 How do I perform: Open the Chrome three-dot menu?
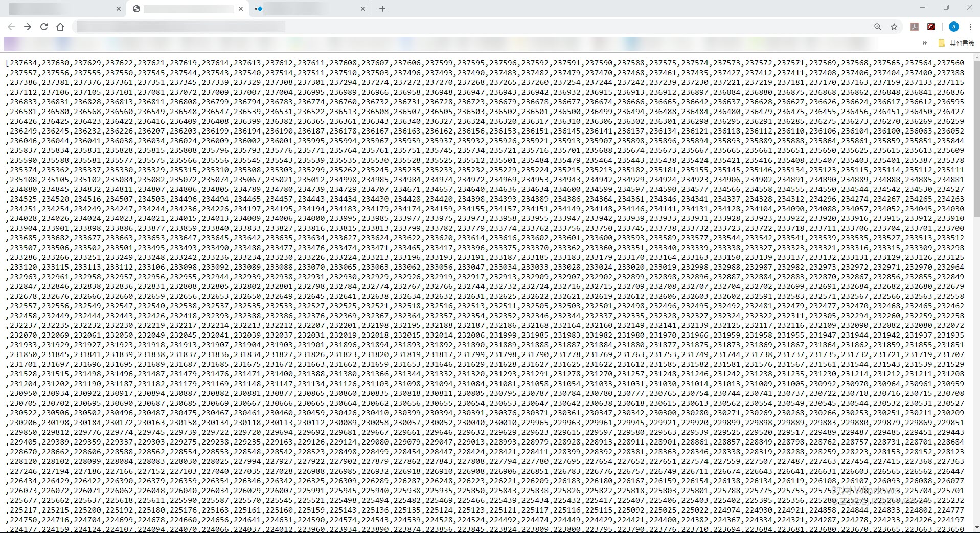(970, 27)
